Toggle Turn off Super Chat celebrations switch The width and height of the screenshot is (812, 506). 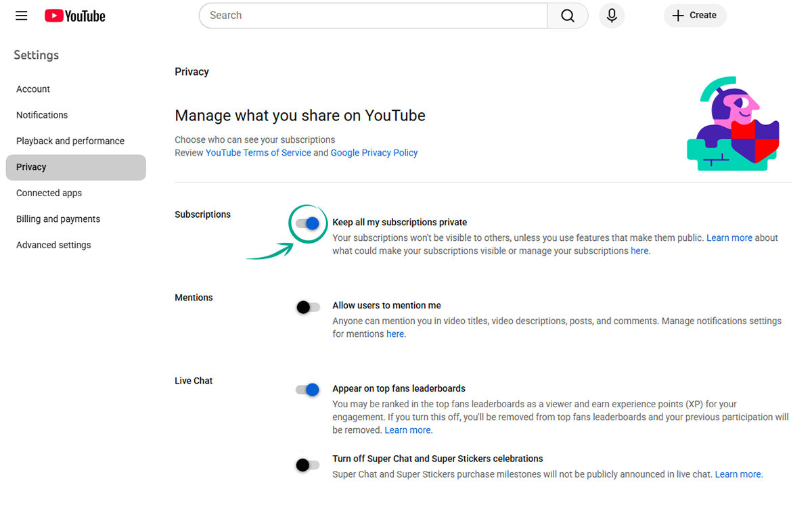point(308,465)
